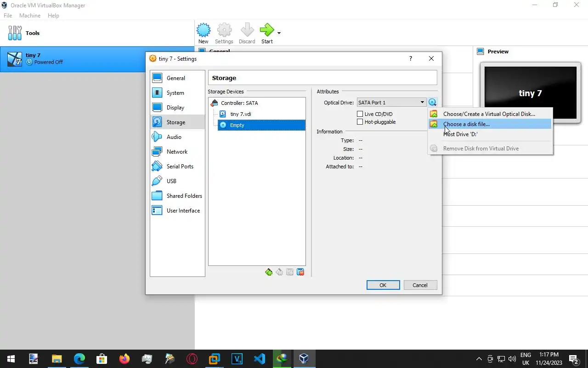Click the Tools icon in the left panel
Screen dimensions: 588x368
click(x=15, y=33)
